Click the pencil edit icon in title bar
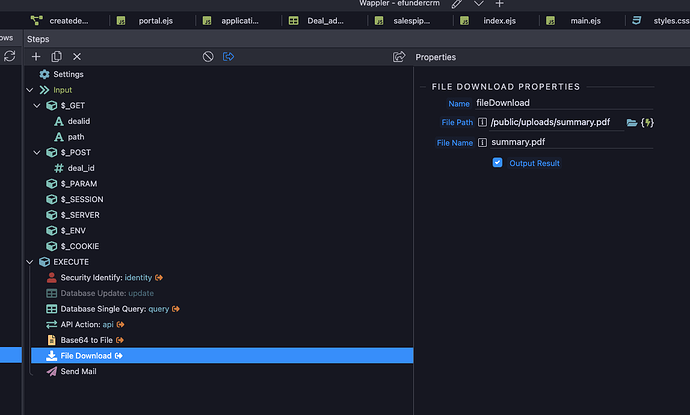 (456, 4)
